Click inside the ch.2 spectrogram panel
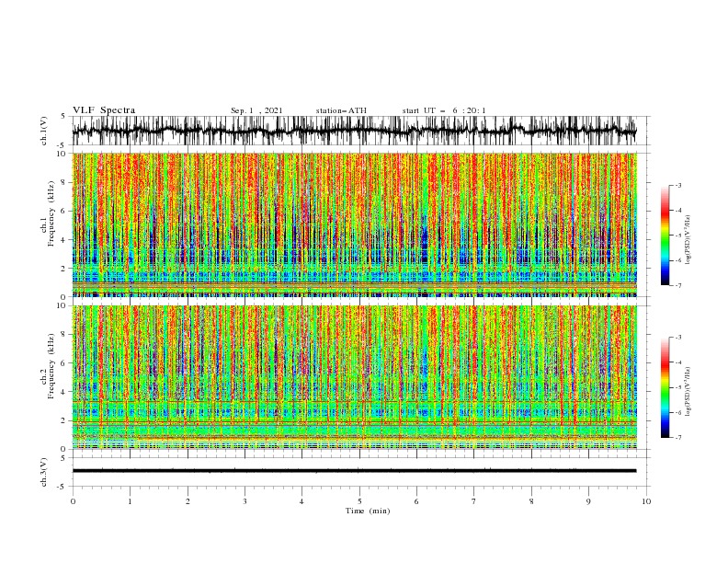This screenshot has height=563, width=728. 355,377
